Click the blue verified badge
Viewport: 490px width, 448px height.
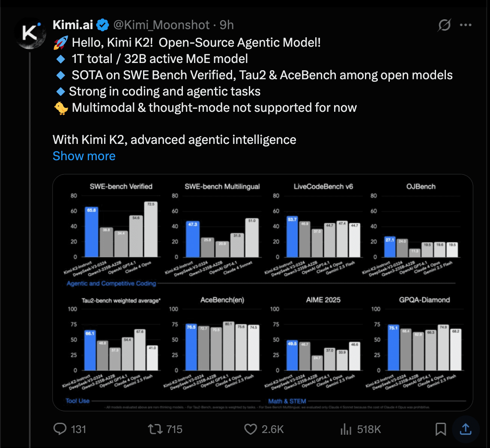[x=102, y=25]
